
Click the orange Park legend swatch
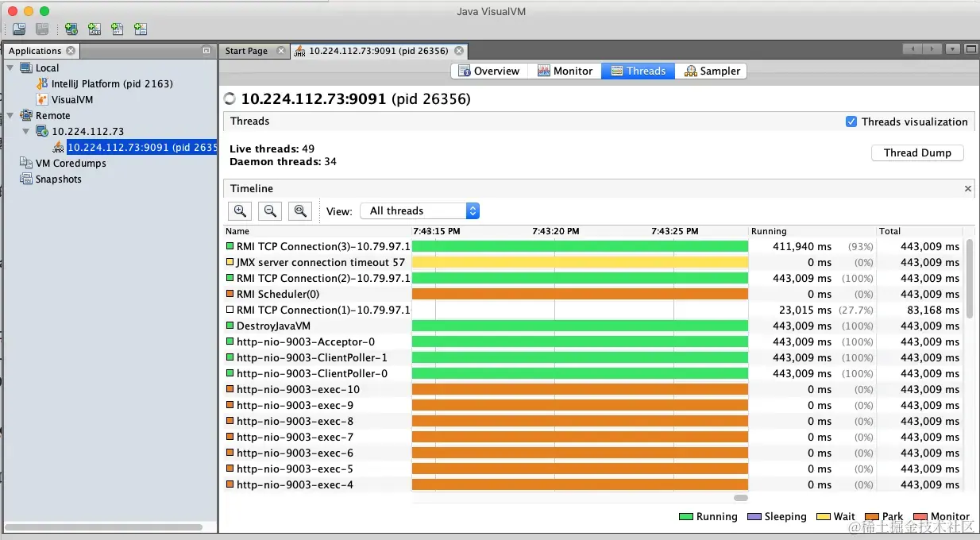872,516
